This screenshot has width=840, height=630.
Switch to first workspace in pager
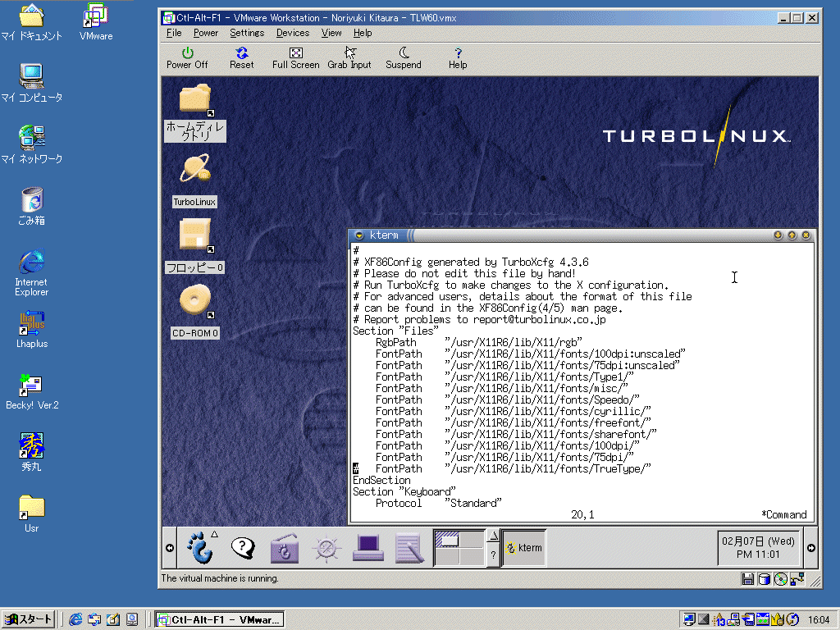coord(447,539)
